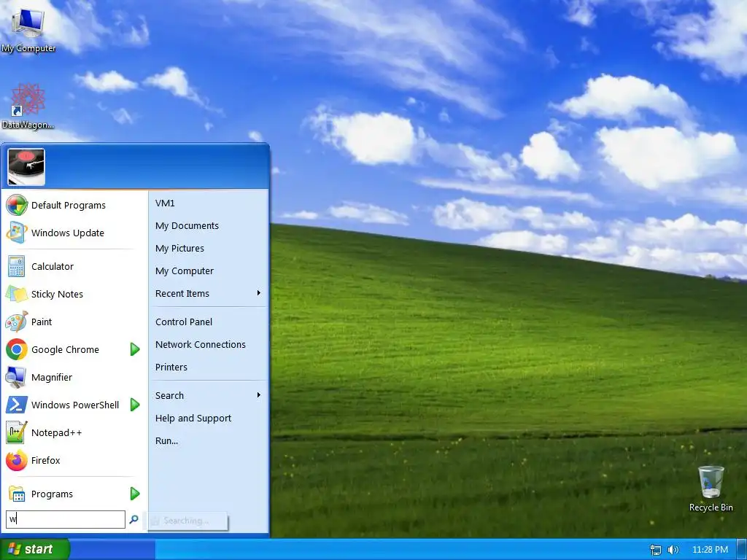Click the volume speaker tray icon
Screen dimensions: 747x560
pos(673,550)
